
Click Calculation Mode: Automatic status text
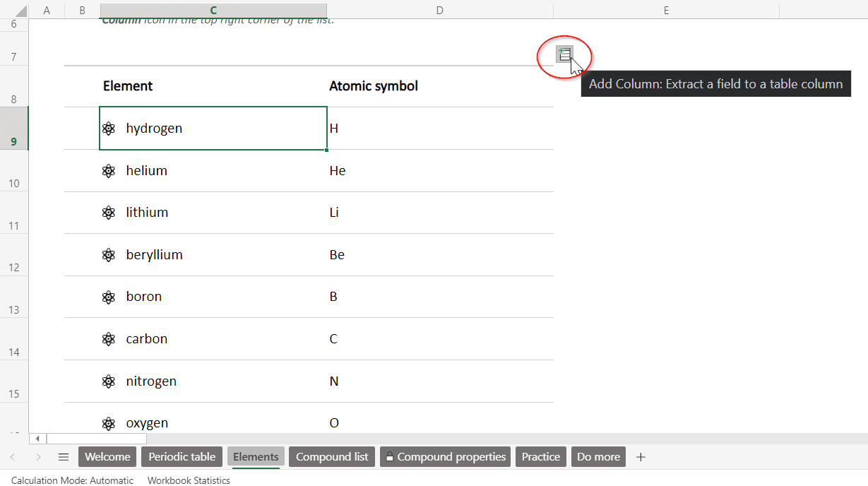72,480
